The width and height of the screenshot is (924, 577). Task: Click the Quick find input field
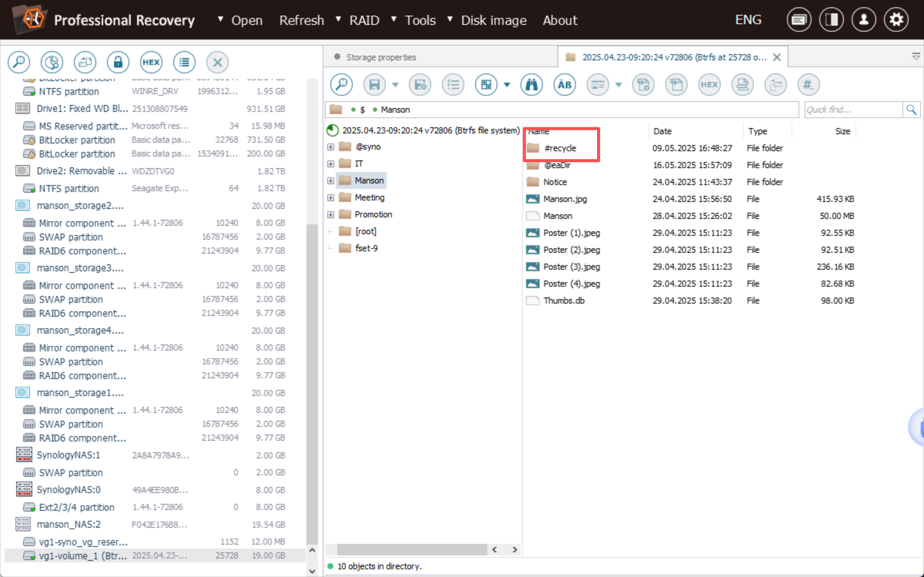854,109
